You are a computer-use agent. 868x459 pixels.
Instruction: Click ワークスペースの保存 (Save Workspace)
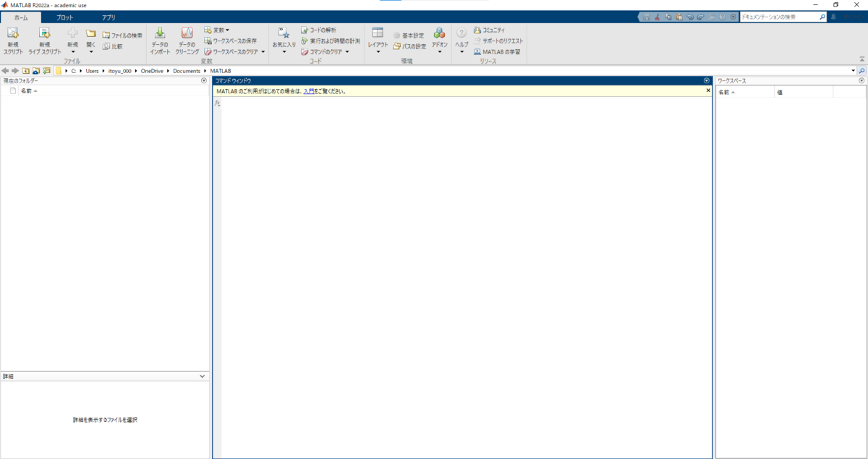230,41
